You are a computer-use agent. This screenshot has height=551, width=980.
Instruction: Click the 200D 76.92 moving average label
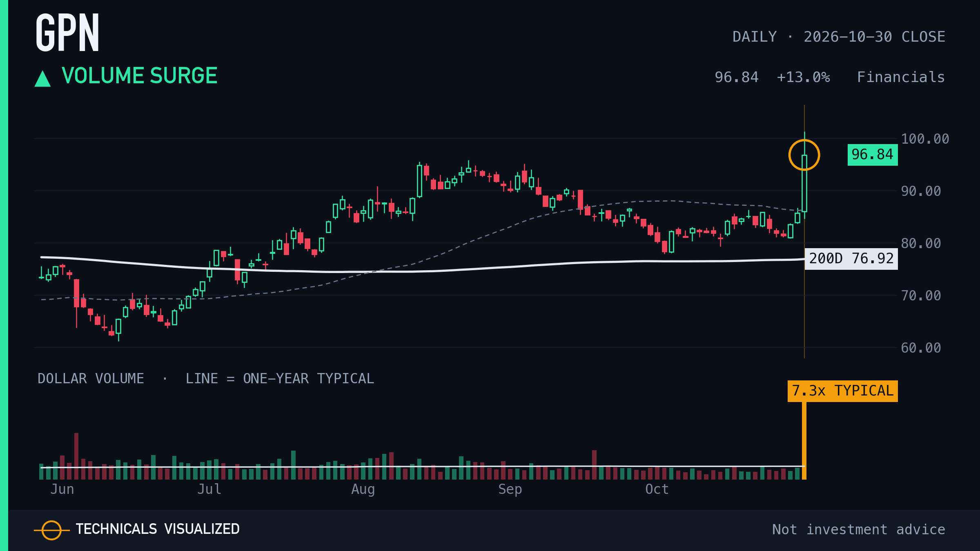pos(851,259)
